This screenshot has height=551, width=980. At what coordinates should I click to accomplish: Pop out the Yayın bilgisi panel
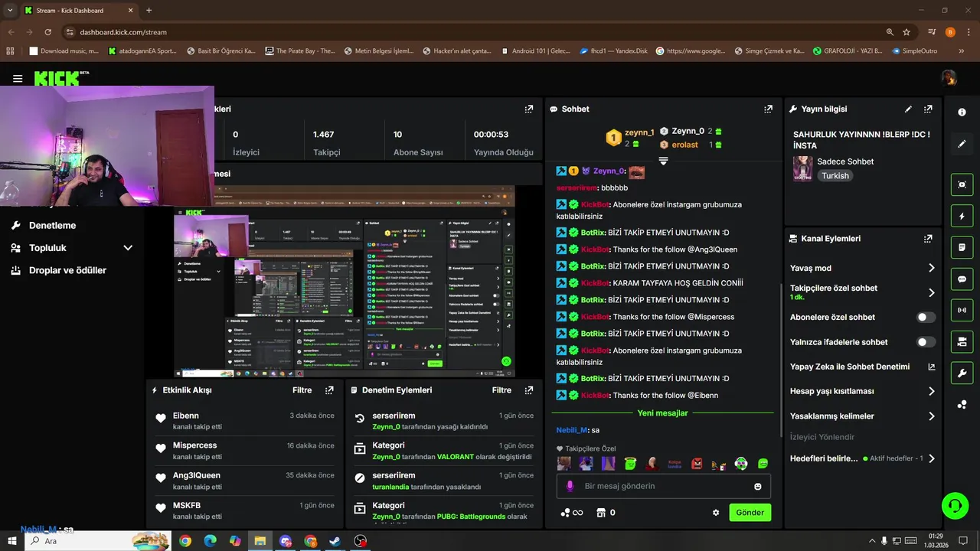pos(928,109)
